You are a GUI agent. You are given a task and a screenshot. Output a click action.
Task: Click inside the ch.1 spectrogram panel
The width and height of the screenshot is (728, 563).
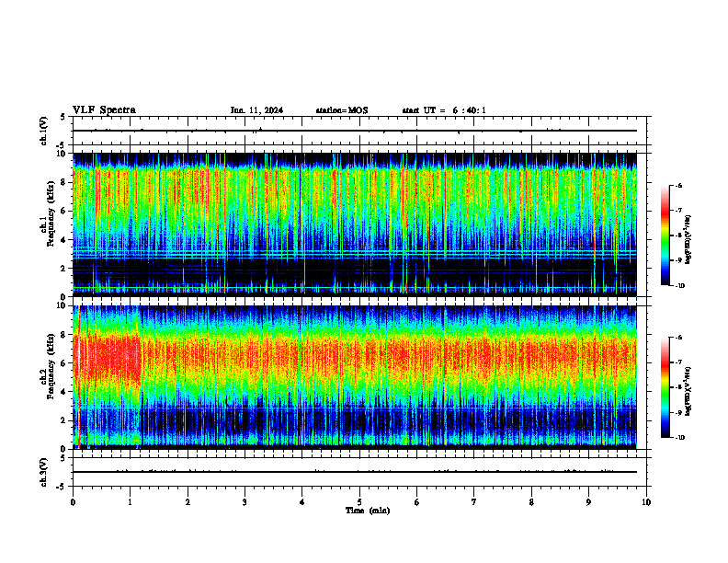click(x=355, y=224)
